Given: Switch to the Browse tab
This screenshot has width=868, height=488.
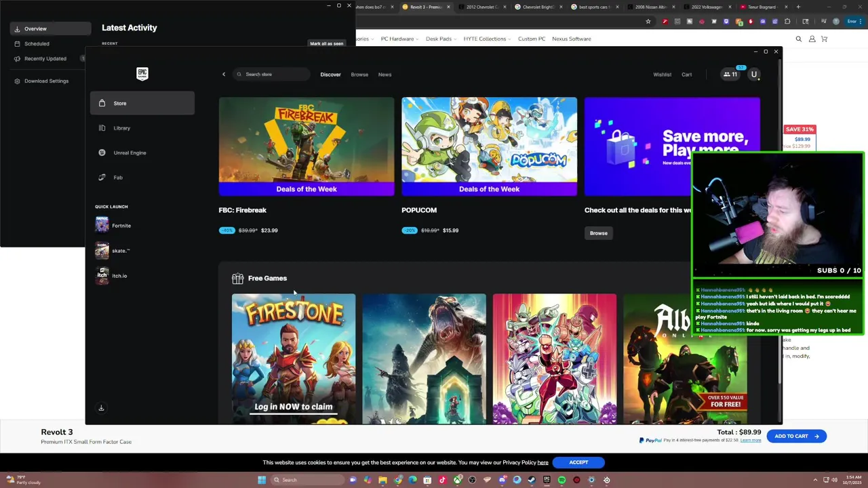Looking at the screenshot, I should tap(359, 75).
